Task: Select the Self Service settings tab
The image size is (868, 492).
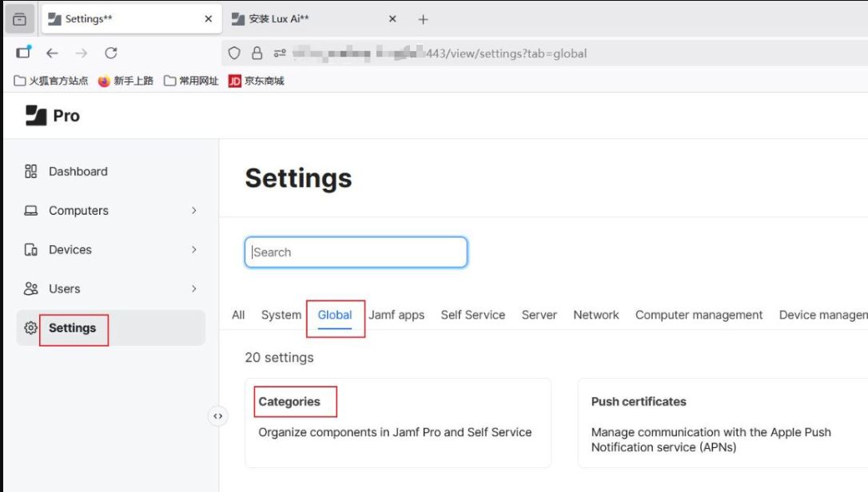Action: [x=472, y=315]
